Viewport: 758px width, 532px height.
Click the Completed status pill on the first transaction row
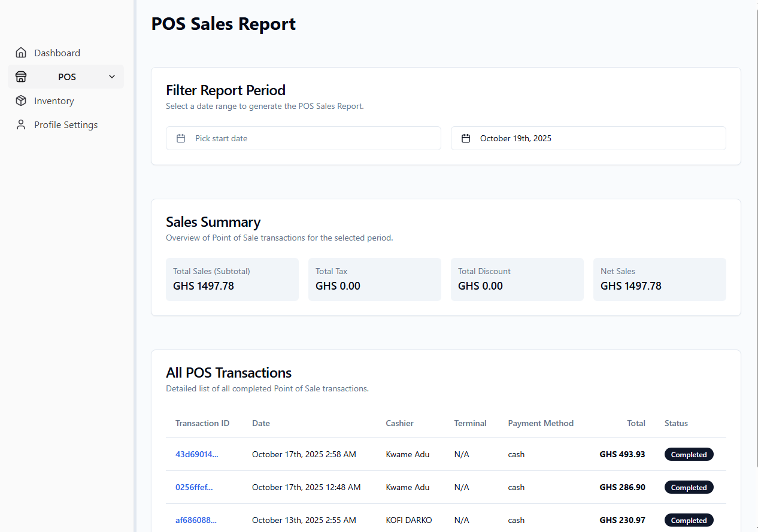pos(689,454)
